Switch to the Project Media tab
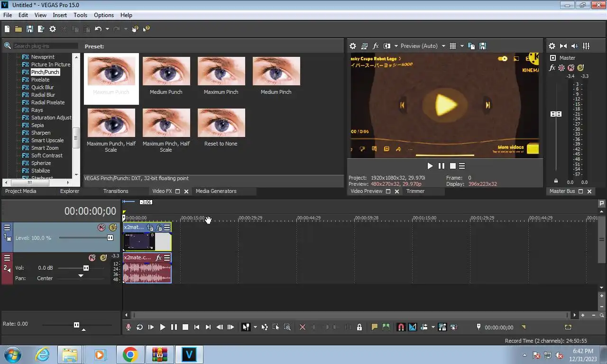 click(x=20, y=191)
